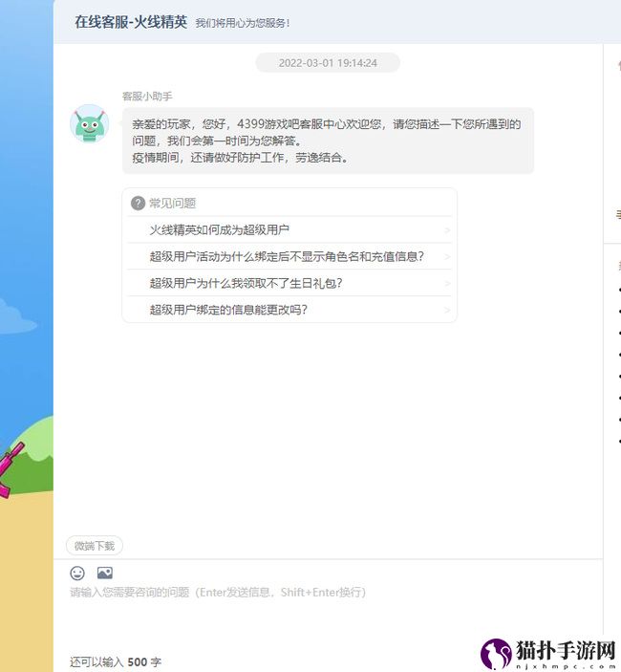Screen dimensions: 621x672
Task: Open FAQ about 绑定后不显示角色名和充值信息
Action: pos(289,257)
